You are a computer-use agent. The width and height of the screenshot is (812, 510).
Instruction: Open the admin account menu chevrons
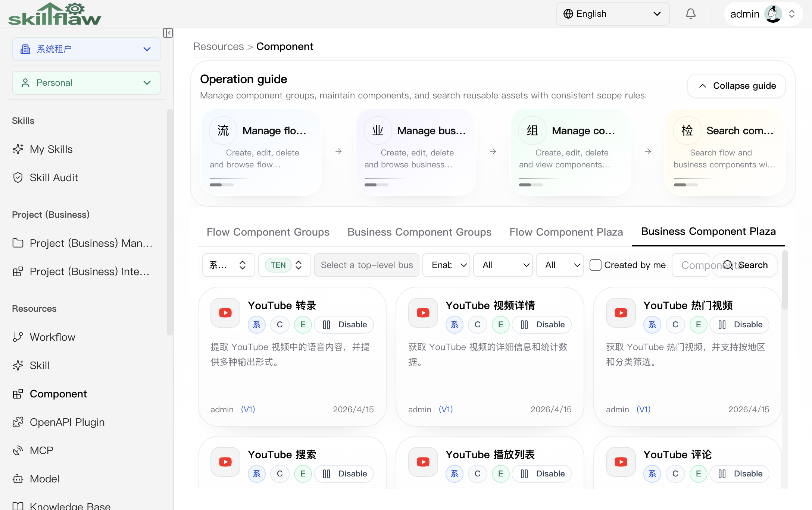coord(792,14)
